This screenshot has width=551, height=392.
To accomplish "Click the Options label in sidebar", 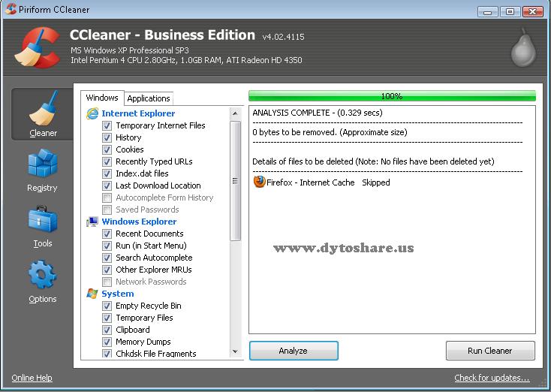I will click(43, 299).
